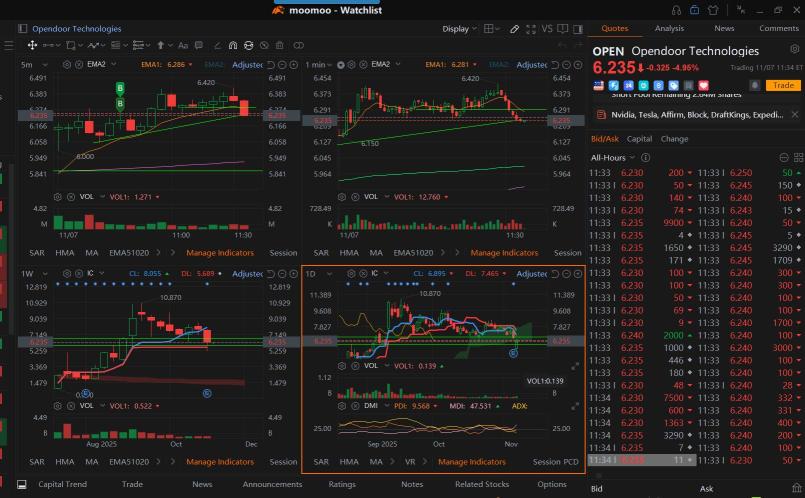Toggle SAR indicator on 5m chart
805x498 pixels.
37,253
